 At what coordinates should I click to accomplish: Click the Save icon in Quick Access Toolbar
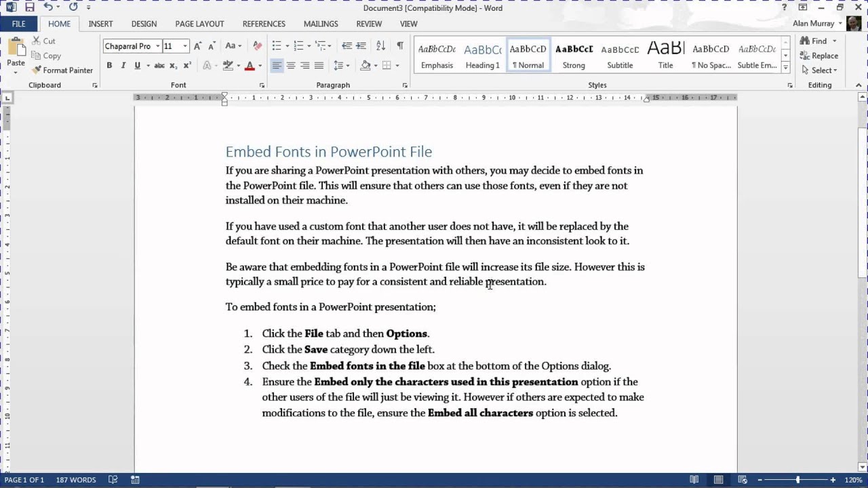[30, 7]
